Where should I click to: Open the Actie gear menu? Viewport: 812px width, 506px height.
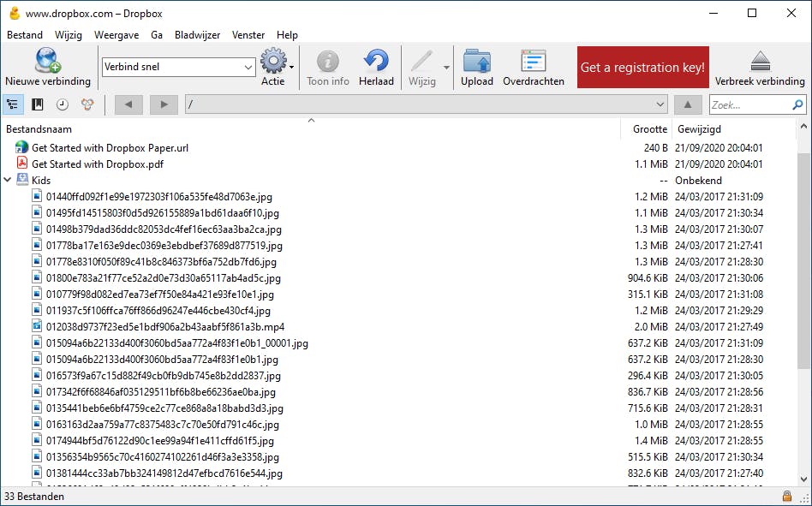tap(273, 68)
